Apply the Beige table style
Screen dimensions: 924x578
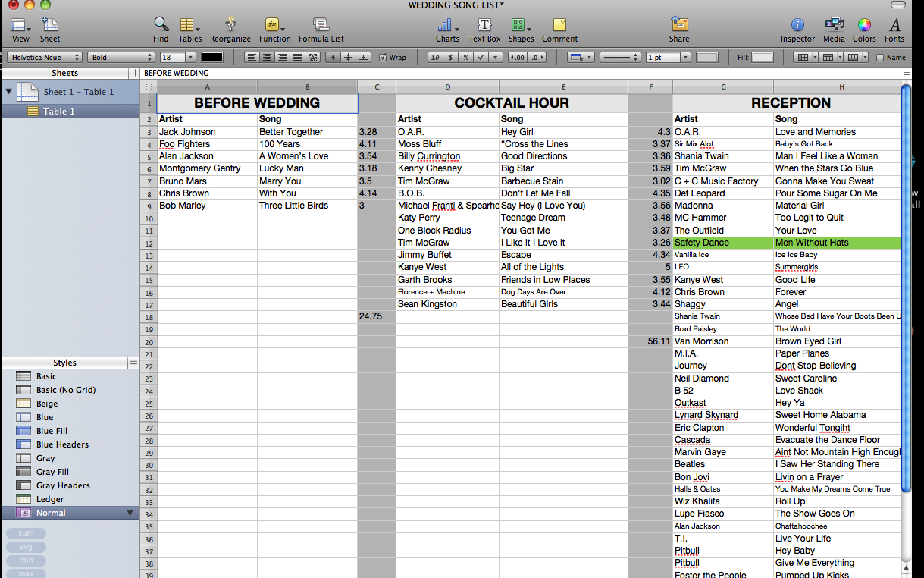coord(70,404)
